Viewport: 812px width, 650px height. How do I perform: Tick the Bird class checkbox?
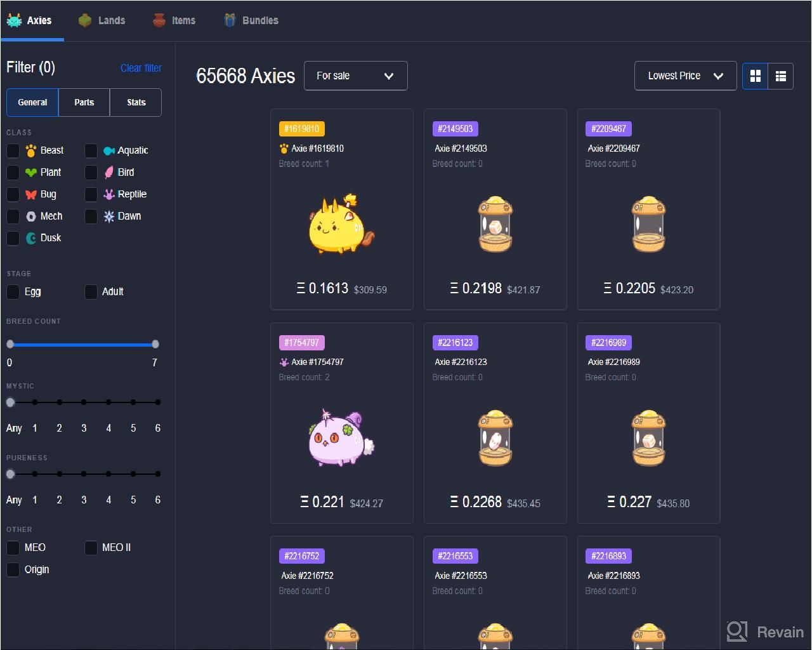pyautogui.click(x=91, y=172)
